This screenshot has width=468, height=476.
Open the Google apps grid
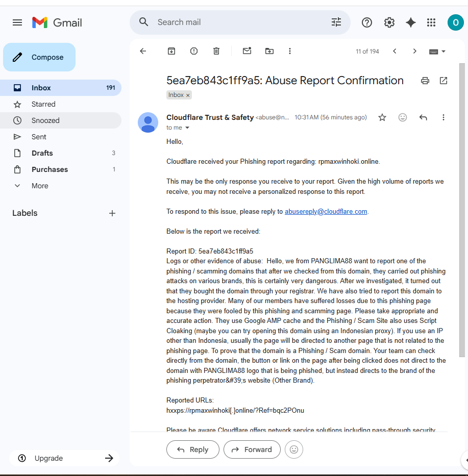click(x=431, y=22)
